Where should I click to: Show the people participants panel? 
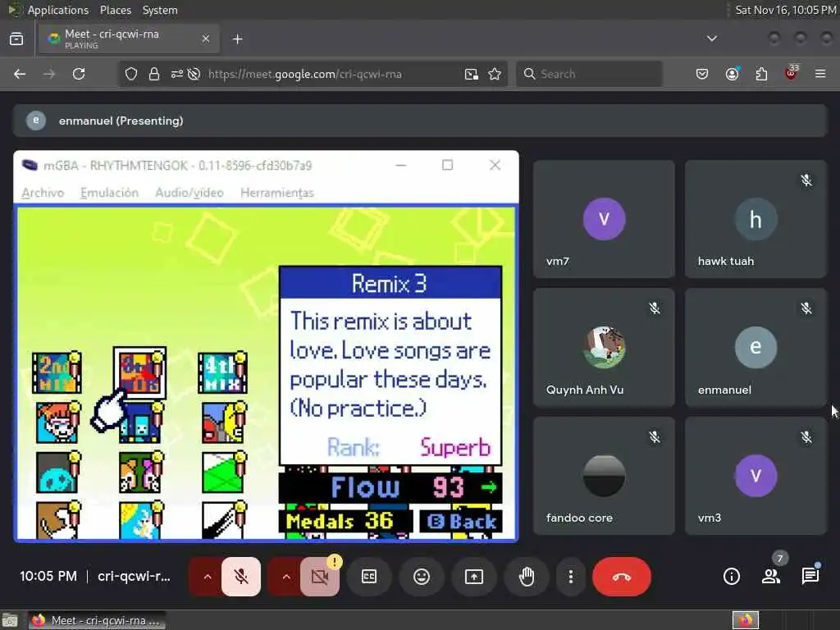pyautogui.click(x=771, y=577)
